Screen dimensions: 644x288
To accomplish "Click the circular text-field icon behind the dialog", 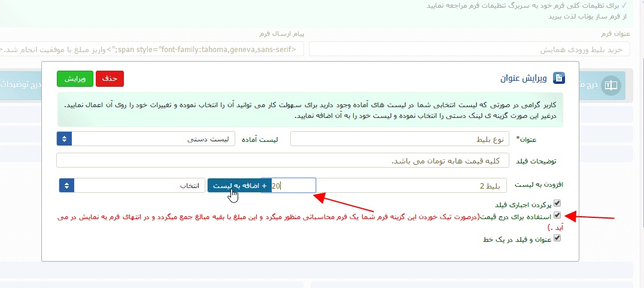I will (610, 86).
